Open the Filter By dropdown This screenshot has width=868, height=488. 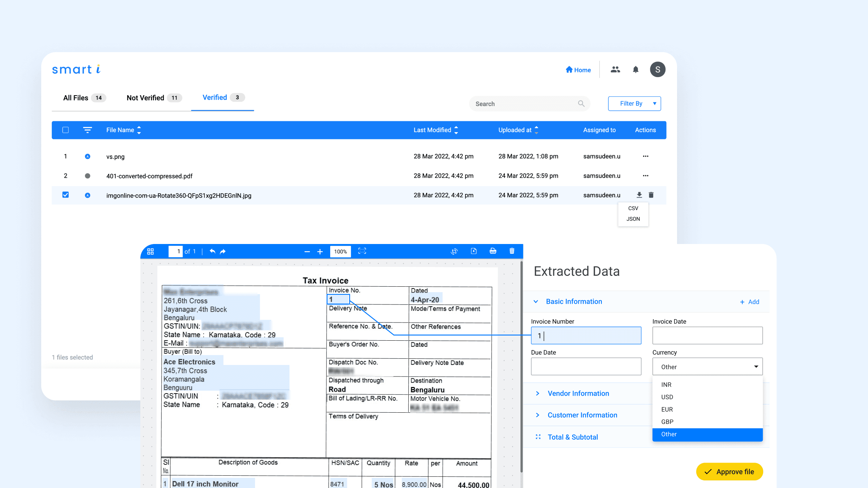point(634,104)
